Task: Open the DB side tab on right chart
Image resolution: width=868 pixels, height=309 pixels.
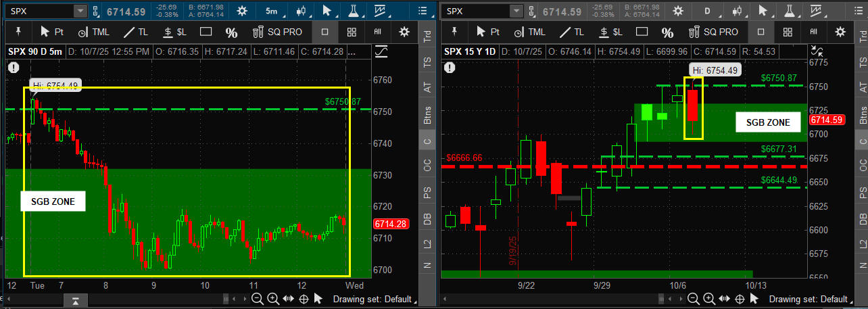Action: [863, 218]
